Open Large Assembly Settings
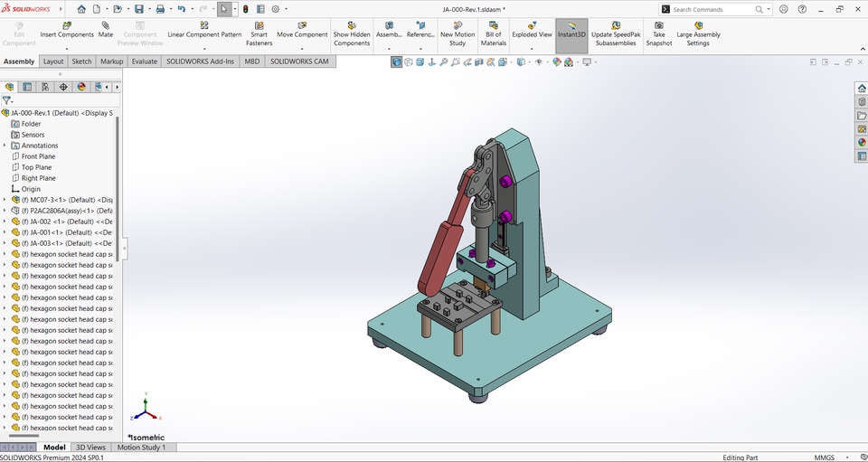Screen dimensions: 868x462 [698, 33]
